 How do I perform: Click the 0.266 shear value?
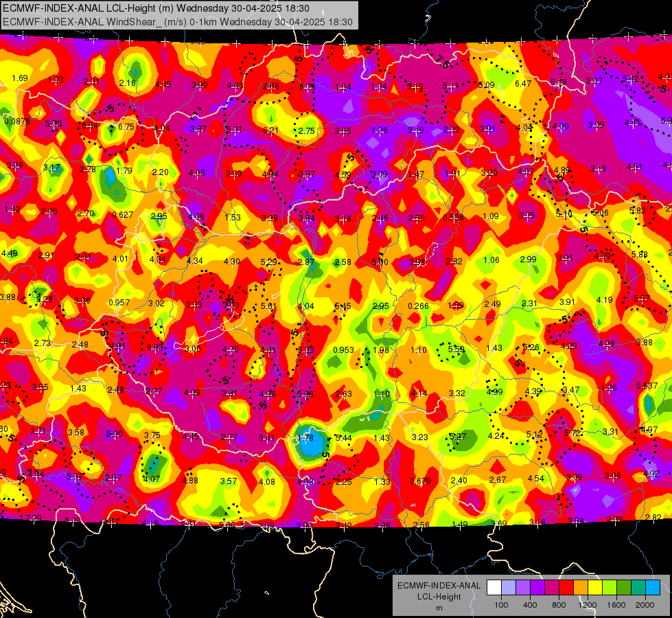coord(418,306)
